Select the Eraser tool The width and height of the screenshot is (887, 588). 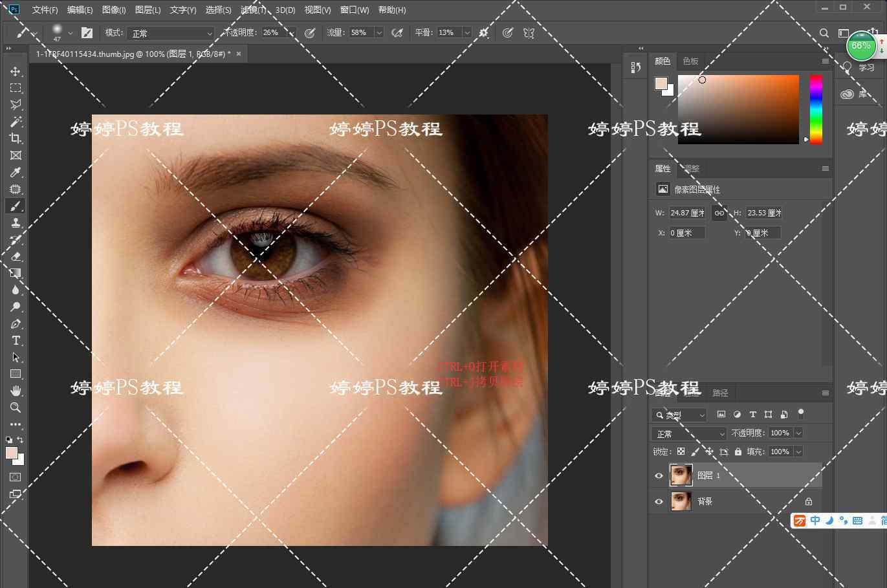click(16, 256)
